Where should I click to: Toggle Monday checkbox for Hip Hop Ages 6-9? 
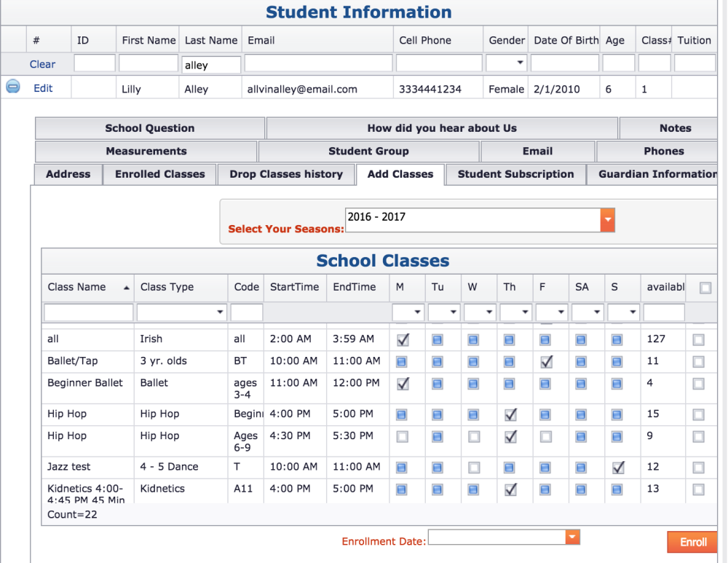click(402, 437)
